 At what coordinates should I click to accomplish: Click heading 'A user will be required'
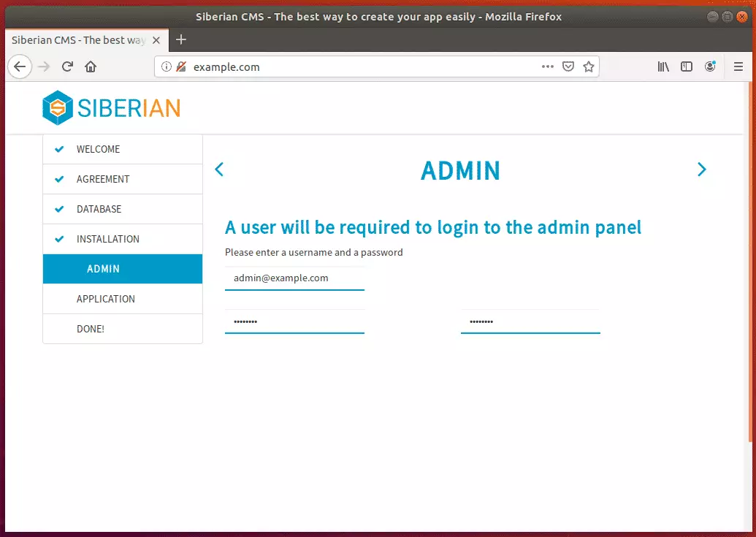click(x=433, y=227)
